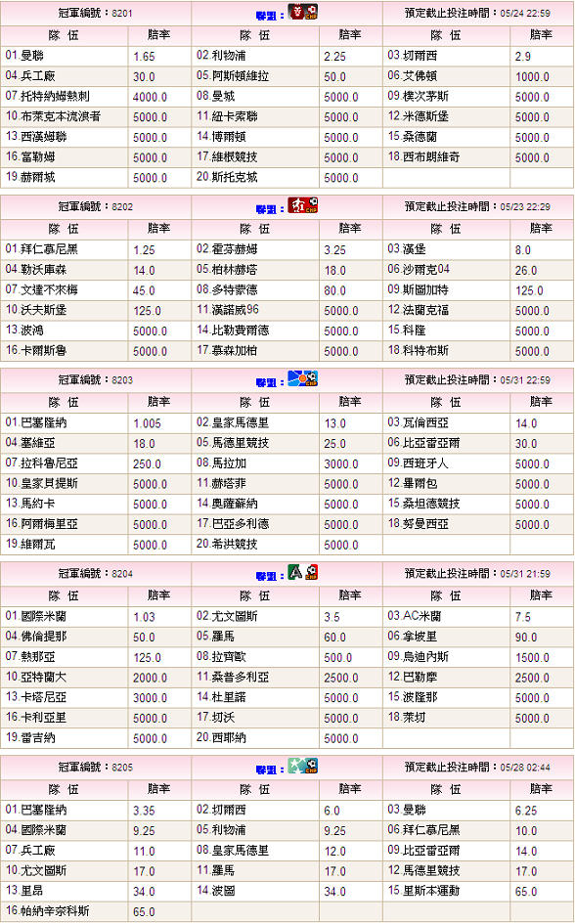Click odds 3.25 for 霍芬赫姆
This screenshot has height=924, width=575.
click(335, 250)
